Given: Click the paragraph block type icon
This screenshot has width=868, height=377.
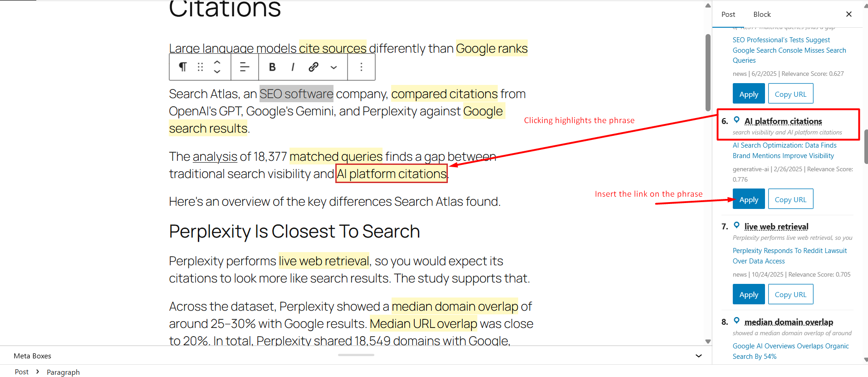Looking at the screenshot, I should [182, 67].
